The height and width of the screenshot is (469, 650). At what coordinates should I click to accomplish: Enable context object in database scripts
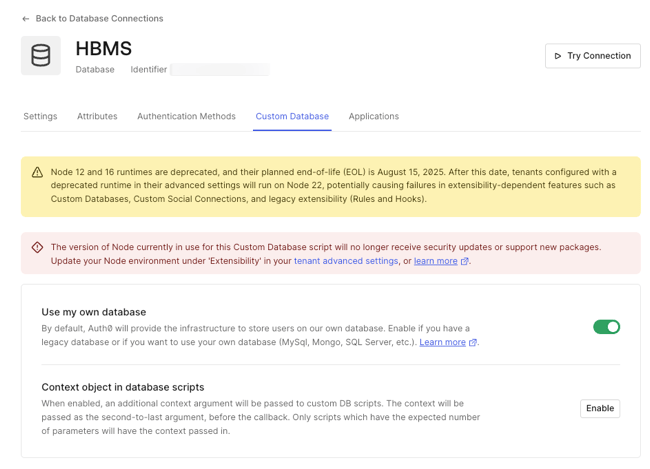[x=600, y=408]
